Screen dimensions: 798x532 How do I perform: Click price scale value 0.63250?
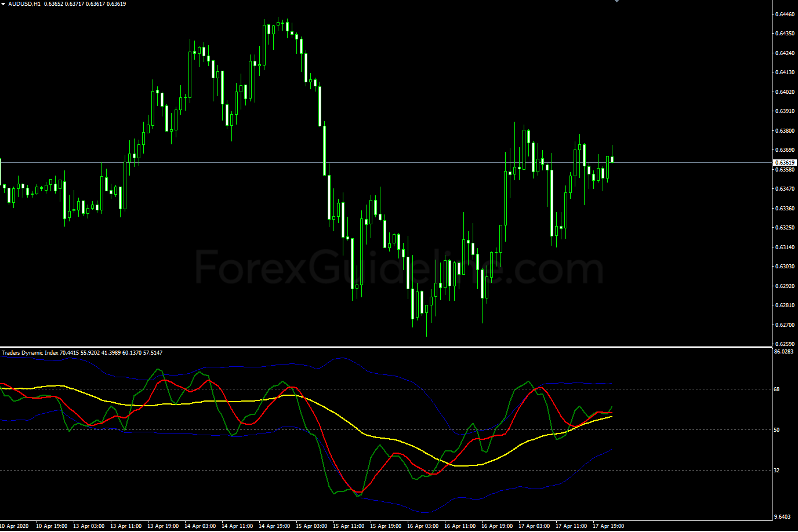pos(785,228)
